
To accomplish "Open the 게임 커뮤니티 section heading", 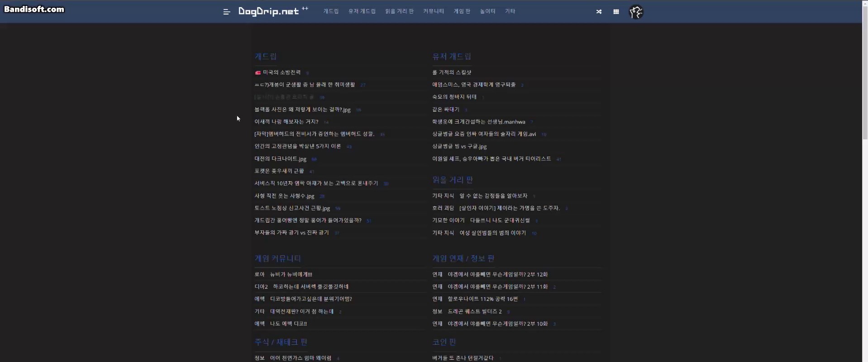I will coord(277,258).
